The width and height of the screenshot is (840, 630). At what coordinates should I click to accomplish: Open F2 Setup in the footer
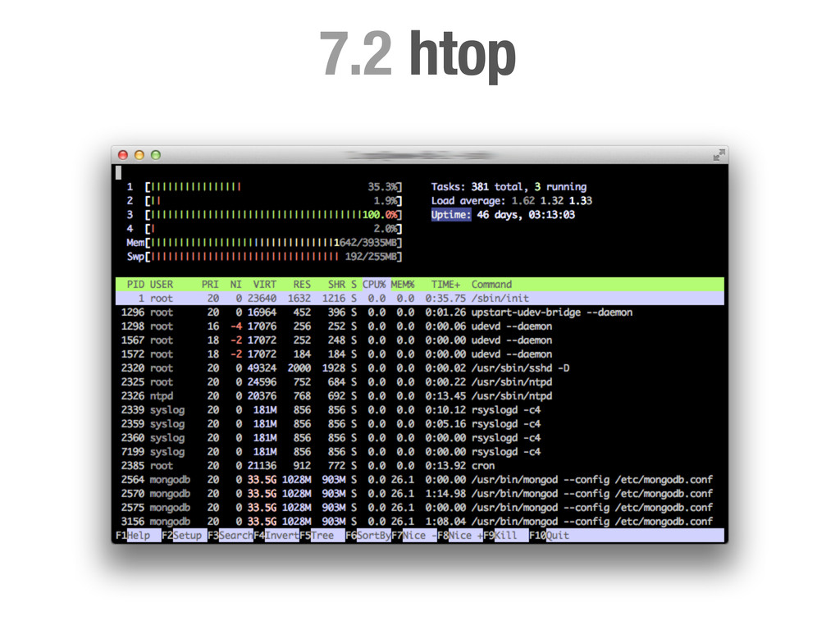point(185,535)
